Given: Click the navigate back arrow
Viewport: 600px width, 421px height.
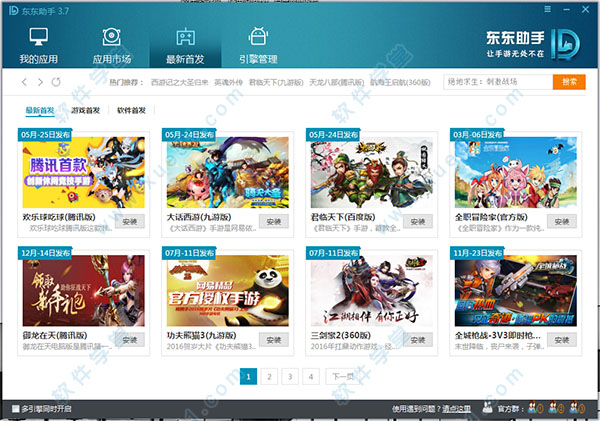Looking at the screenshot, I should click(x=24, y=82).
